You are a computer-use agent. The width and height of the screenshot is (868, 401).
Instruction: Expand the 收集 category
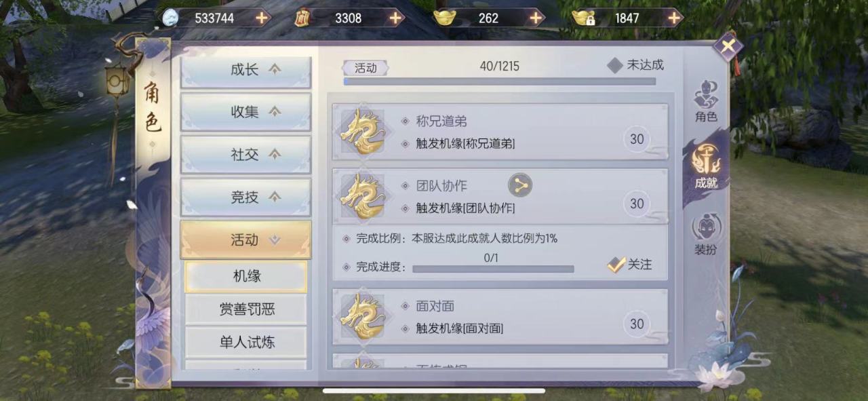(245, 112)
